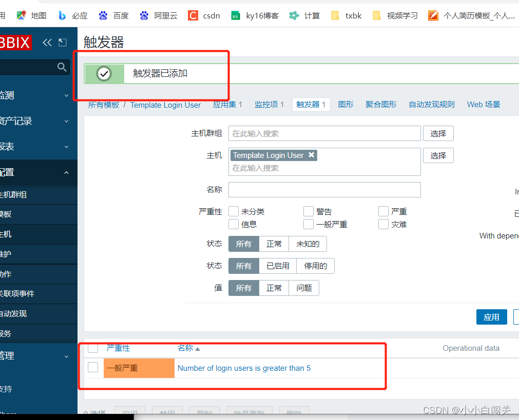The image size is (519, 420).
Task: Open the ky16博客 bookmark
Action: [255, 15]
